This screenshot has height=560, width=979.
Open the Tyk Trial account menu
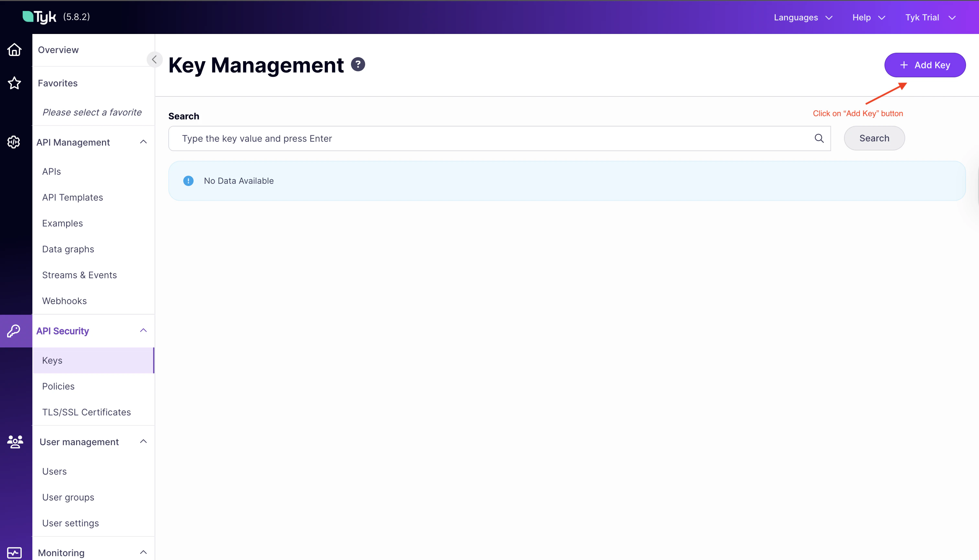point(930,18)
